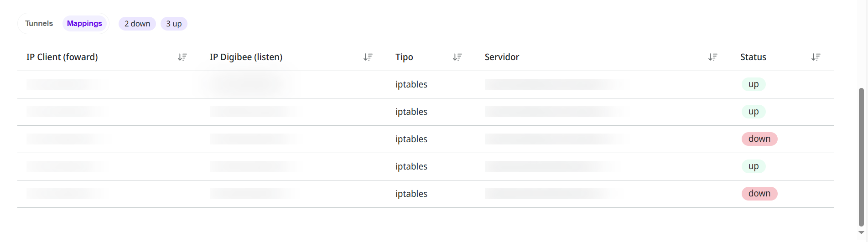Select the Mappings tab
The image size is (868, 242).
coord(84,23)
